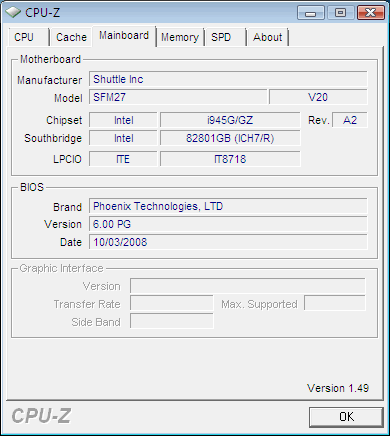The width and height of the screenshot is (390, 436).
Task: Maximize the CPU-Z window
Action: [x=340, y=13]
